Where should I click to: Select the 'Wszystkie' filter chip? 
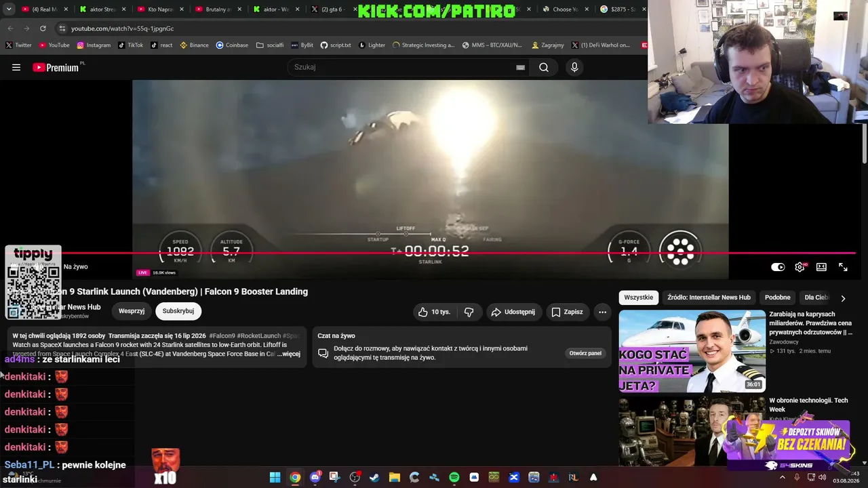[x=639, y=298]
